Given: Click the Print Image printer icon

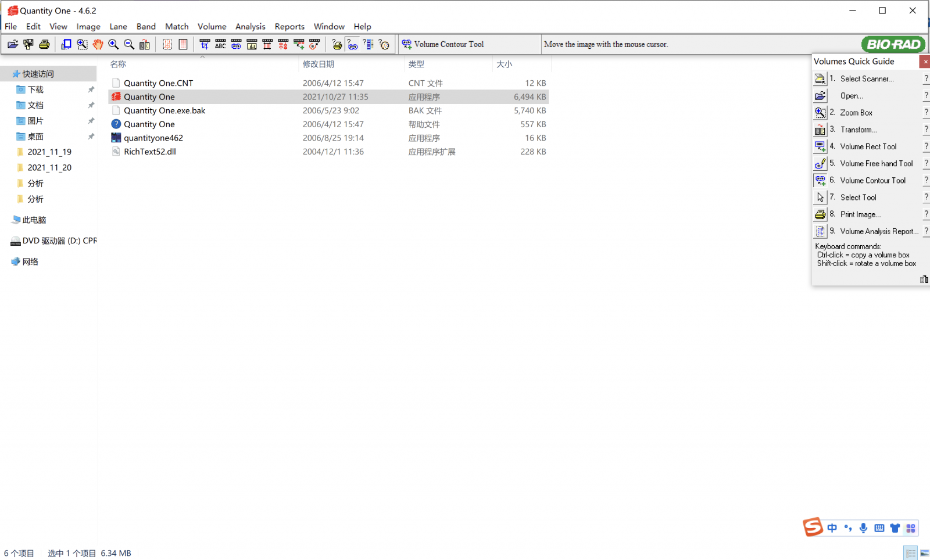Looking at the screenshot, I should 820,214.
